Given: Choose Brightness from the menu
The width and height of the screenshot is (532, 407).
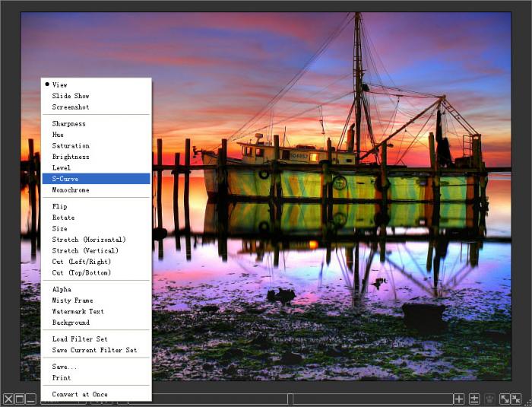Looking at the screenshot, I should 96,157.
